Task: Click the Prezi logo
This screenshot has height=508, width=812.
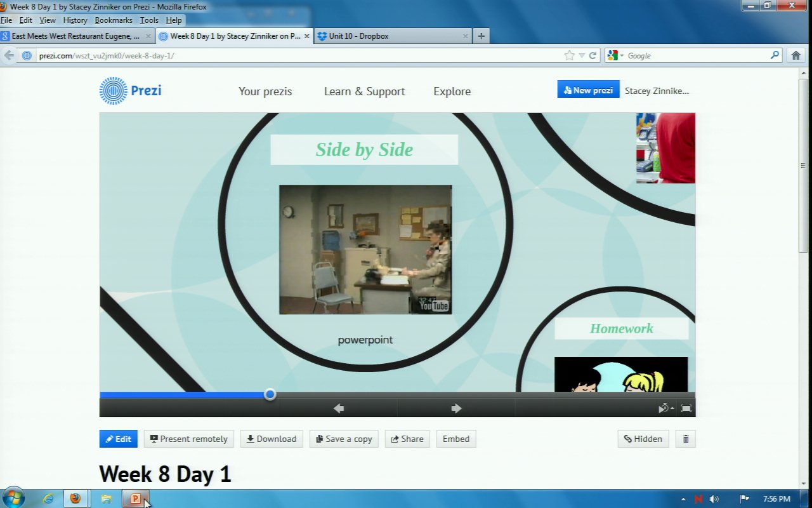Action: 131,91
